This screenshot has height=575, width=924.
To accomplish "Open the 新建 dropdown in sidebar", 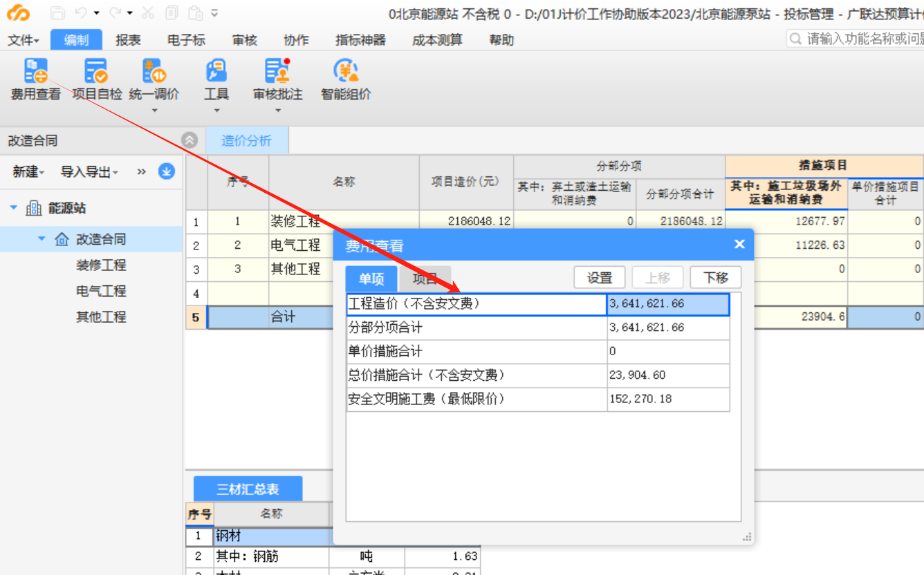I will coord(28,171).
